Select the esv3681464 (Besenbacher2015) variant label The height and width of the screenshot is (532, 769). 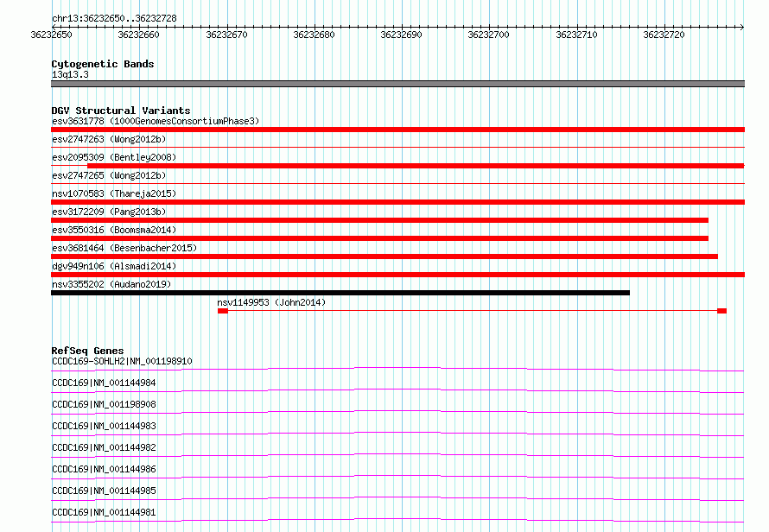(124, 248)
